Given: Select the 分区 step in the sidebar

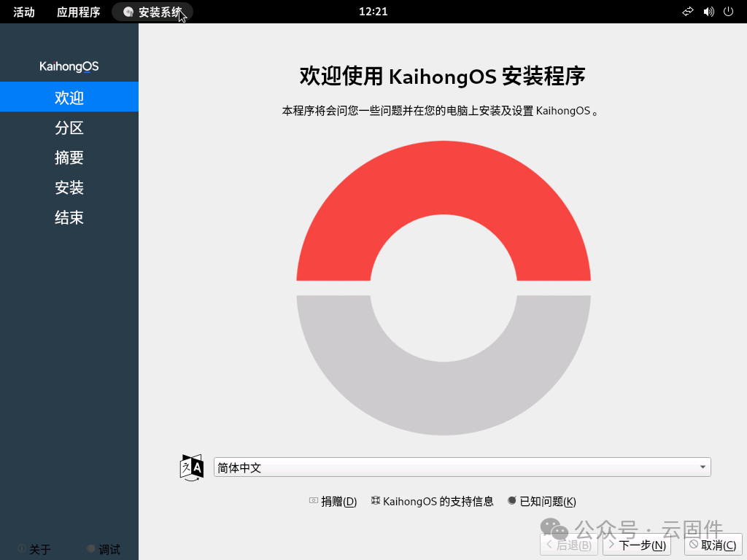Looking at the screenshot, I should tap(69, 128).
